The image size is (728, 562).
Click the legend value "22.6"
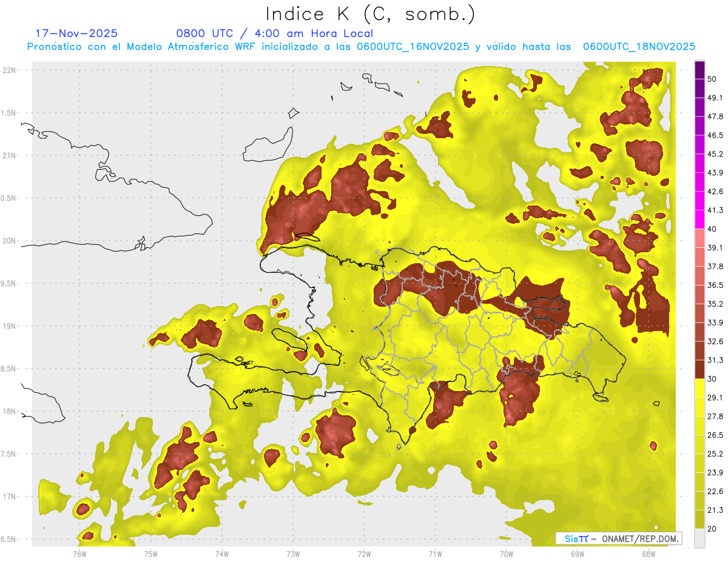coord(715,491)
